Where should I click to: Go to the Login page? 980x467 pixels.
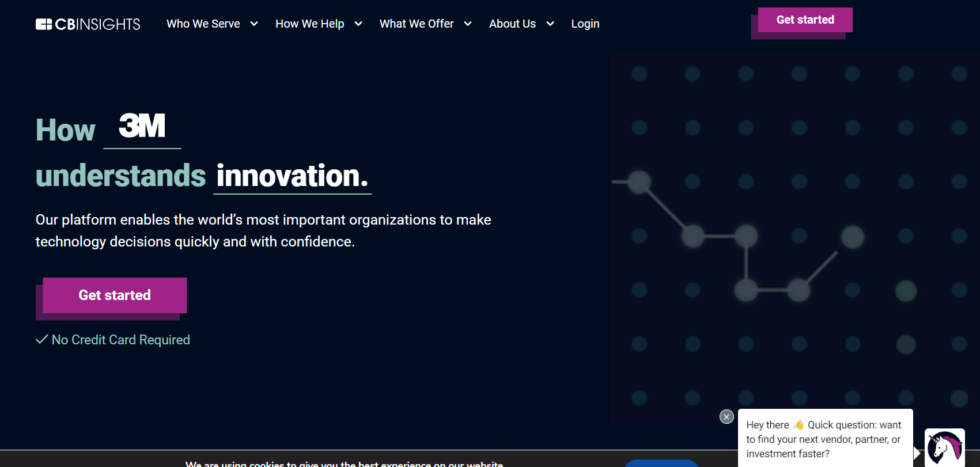click(x=585, y=24)
